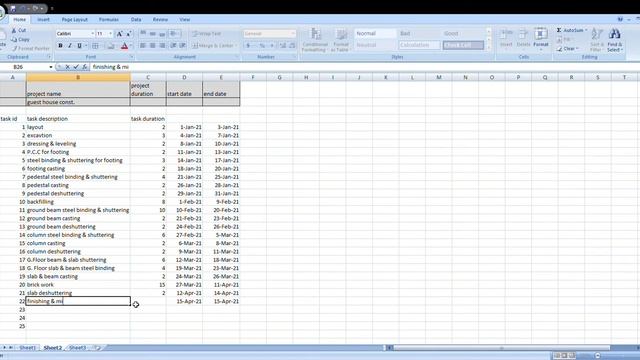This screenshot has width=640, height=360.
Task: Select column D header
Action: [x=184, y=77]
